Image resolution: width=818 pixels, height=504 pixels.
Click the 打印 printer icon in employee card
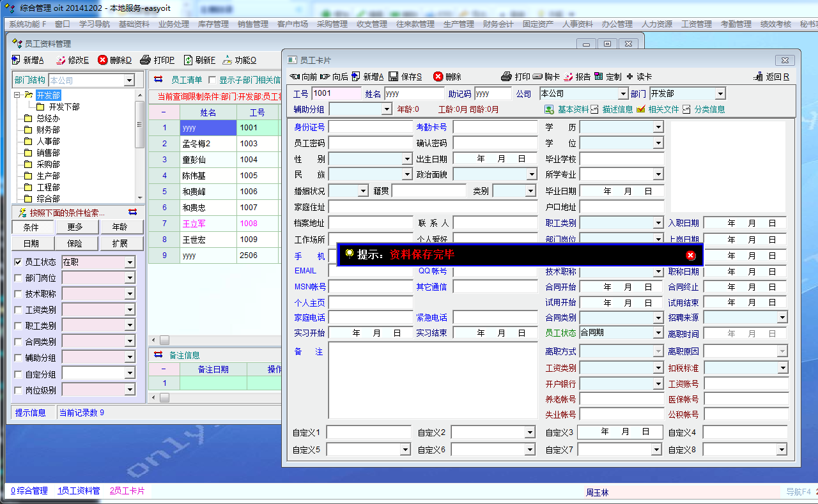point(506,77)
